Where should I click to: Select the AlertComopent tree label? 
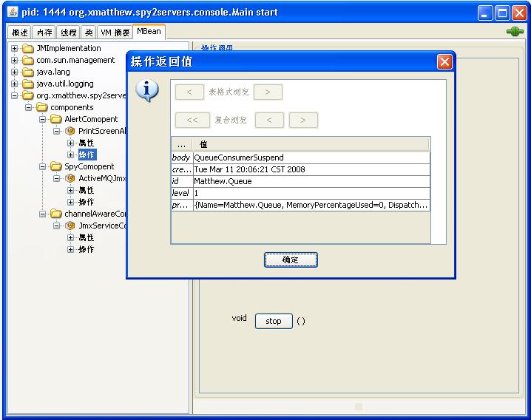[91, 119]
